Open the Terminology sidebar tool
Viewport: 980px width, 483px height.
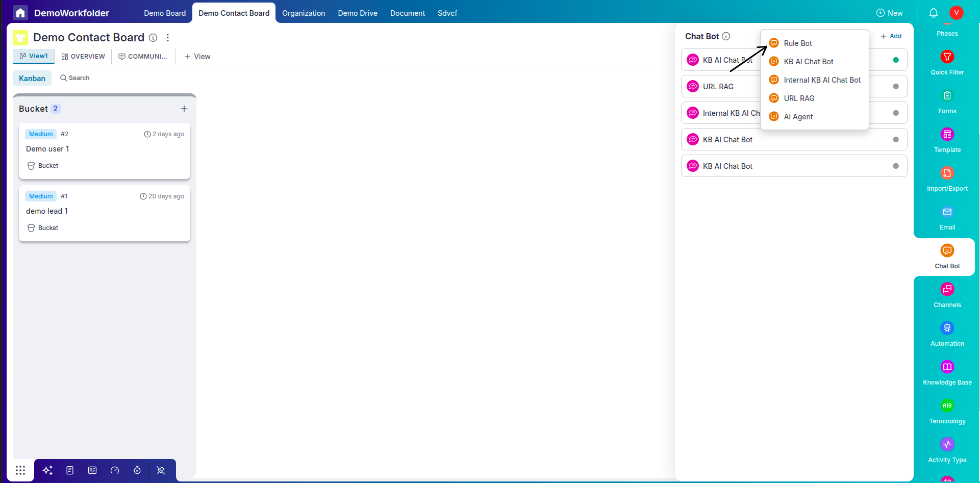[947, 412]
